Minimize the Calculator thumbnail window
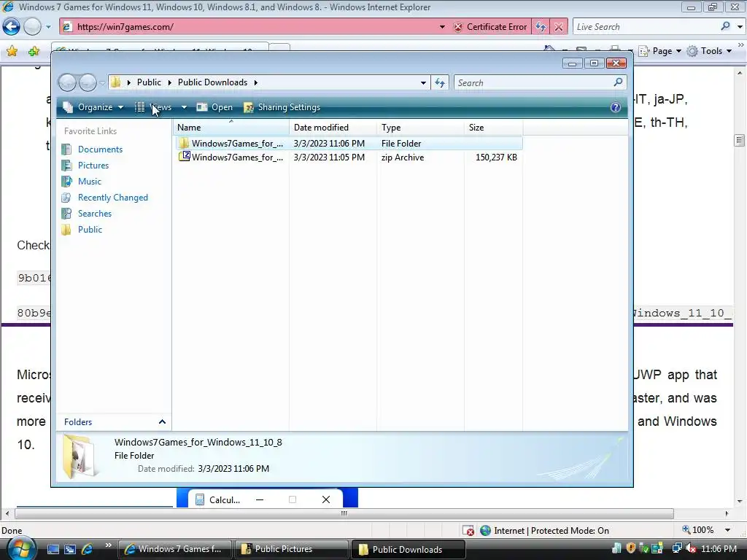This screenshot has width=747, height=560. [x=260, y=499]
